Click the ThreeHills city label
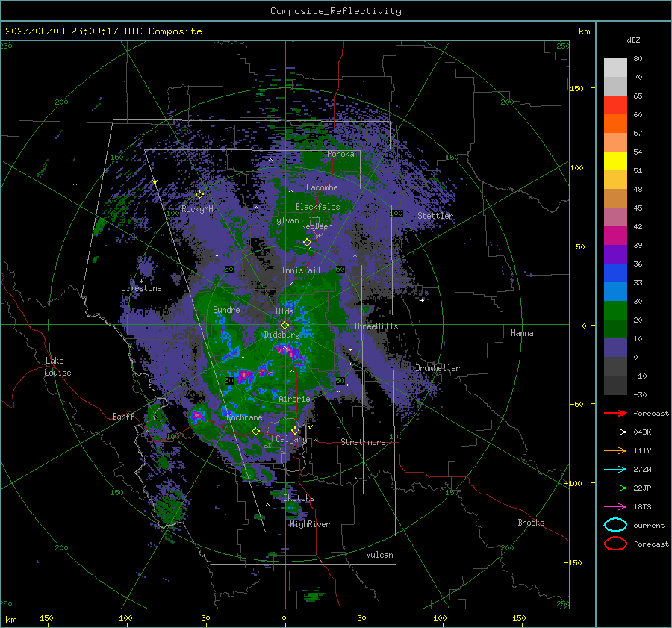Viewport: 672px width, 628px height. click(376, 326)
